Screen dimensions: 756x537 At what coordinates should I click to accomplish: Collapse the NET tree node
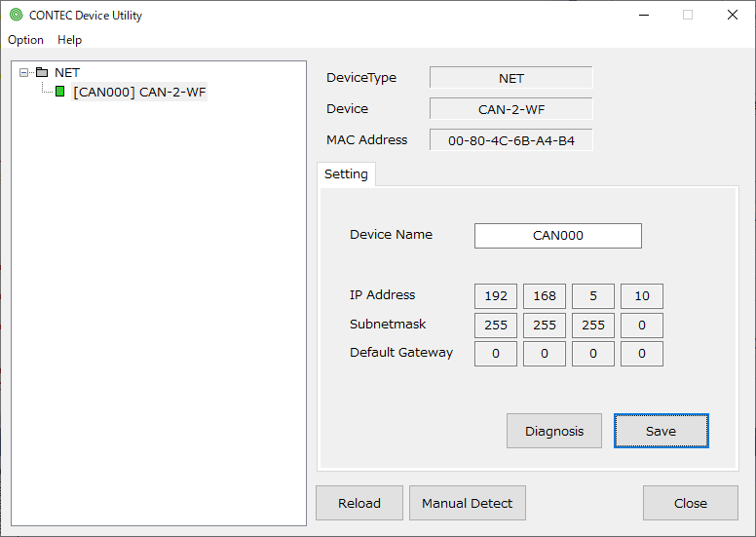pyautogui.click(x=24, y=73)
